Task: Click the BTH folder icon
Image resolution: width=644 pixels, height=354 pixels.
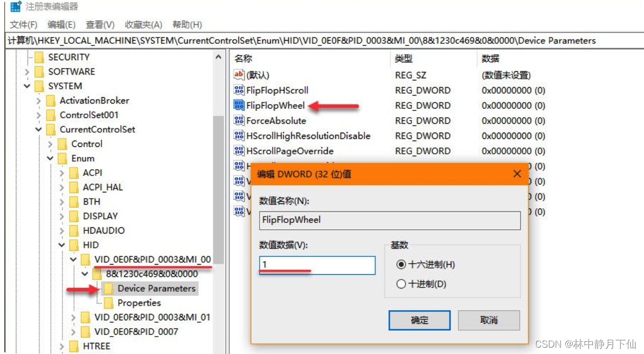Action: (x=74, y=201)
